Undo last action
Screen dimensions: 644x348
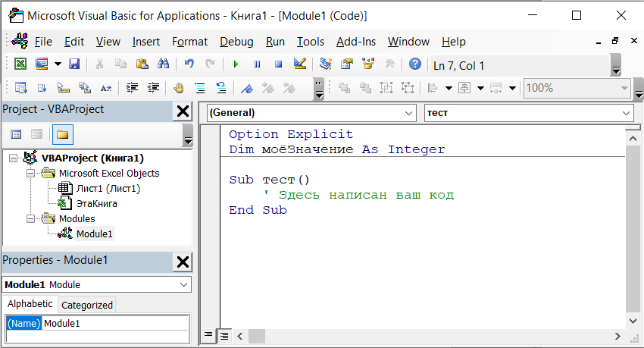(x=189, y=64)
